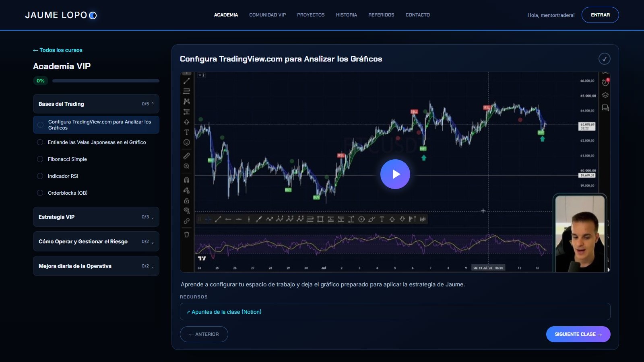Viewport: 644px width, 362px height.
Task: Go to COMUNIDAD VIP in the top menu
Action: coord(268,15)
